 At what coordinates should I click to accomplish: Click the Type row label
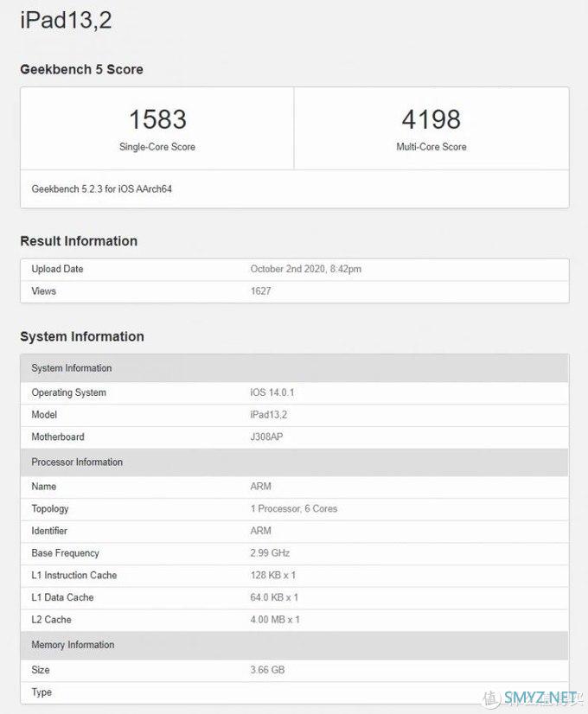click(x=42, y=692)
